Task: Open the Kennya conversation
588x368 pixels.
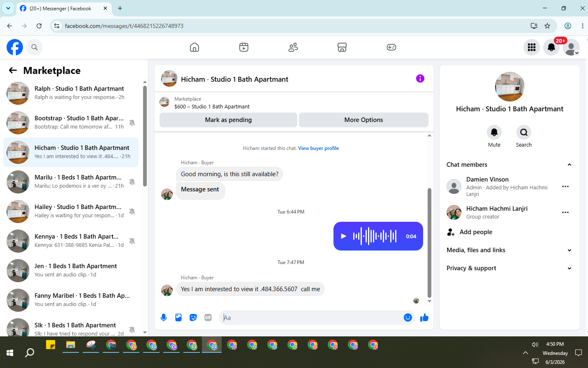Action: 71,241
